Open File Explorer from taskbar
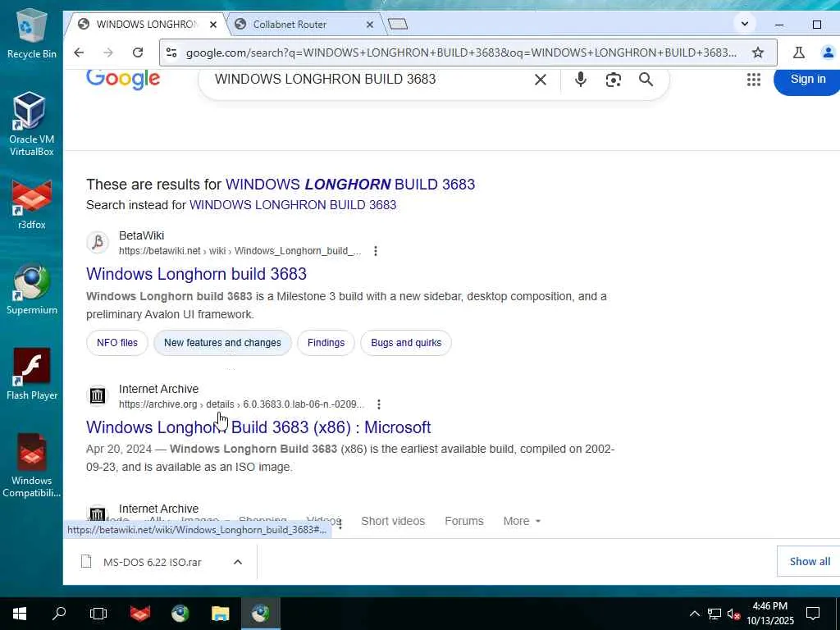840x630 pixels. [220, 614]
